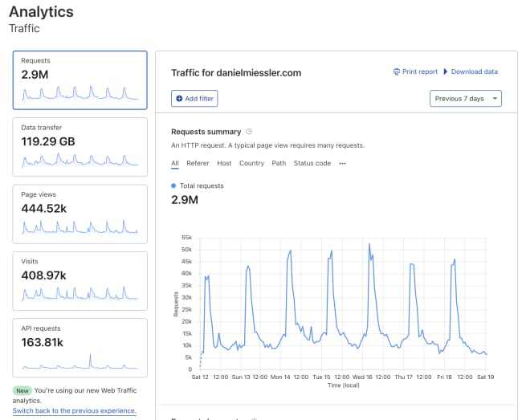Select the Path tab
The image size is (522, 420).
point(279,163)
